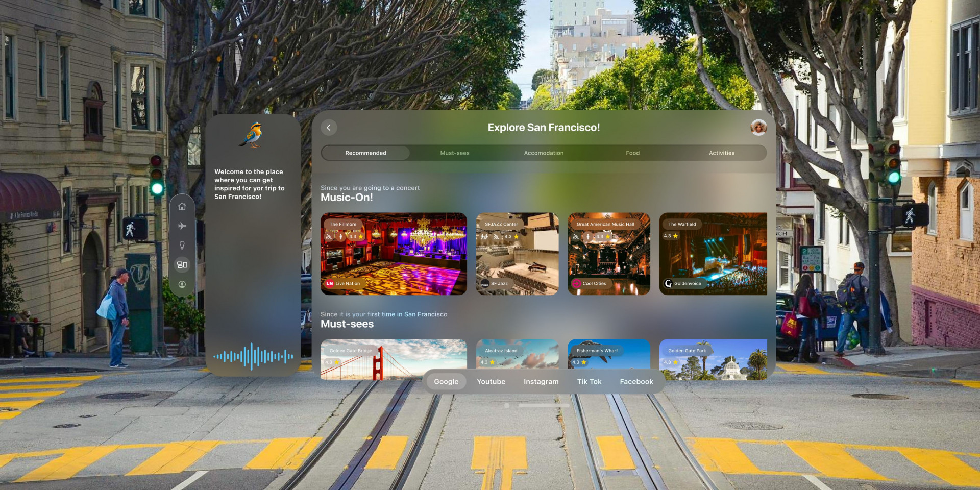Click the voice waveform in assistant panel
Viewport: 980px width, 490px height.
(x=253, y=356)
